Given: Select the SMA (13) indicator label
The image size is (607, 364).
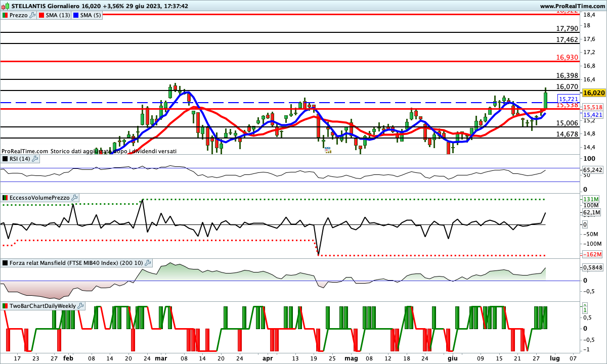Looking at the screenshot, I should pos(58,15).
